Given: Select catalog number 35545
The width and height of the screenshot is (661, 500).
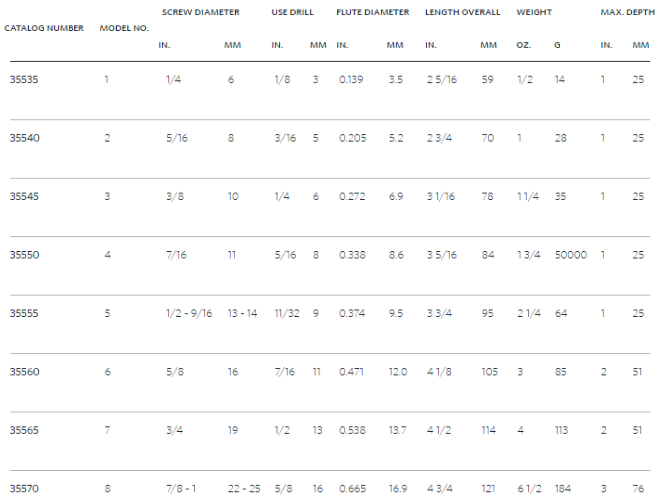Looking at the screenshot, I should click(x=24, y=196).
